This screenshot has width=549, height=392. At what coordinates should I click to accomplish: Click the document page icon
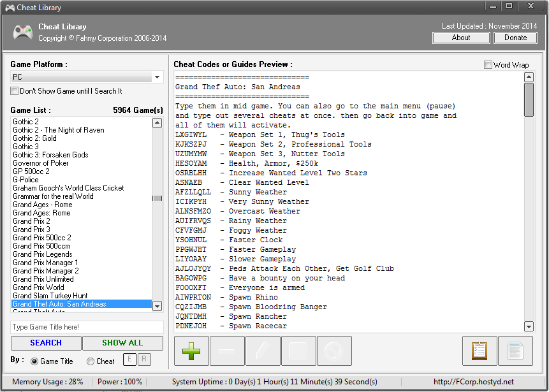(x=515, y=351)
